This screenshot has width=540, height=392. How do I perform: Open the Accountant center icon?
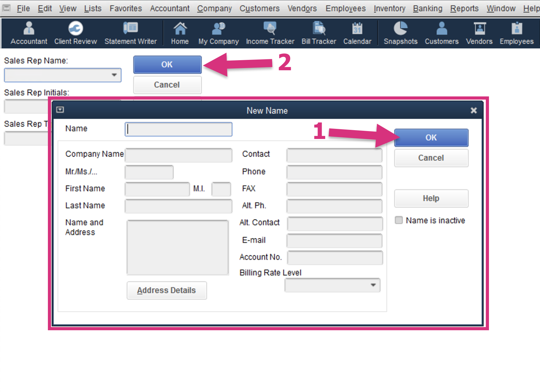[x=29, y=33]
